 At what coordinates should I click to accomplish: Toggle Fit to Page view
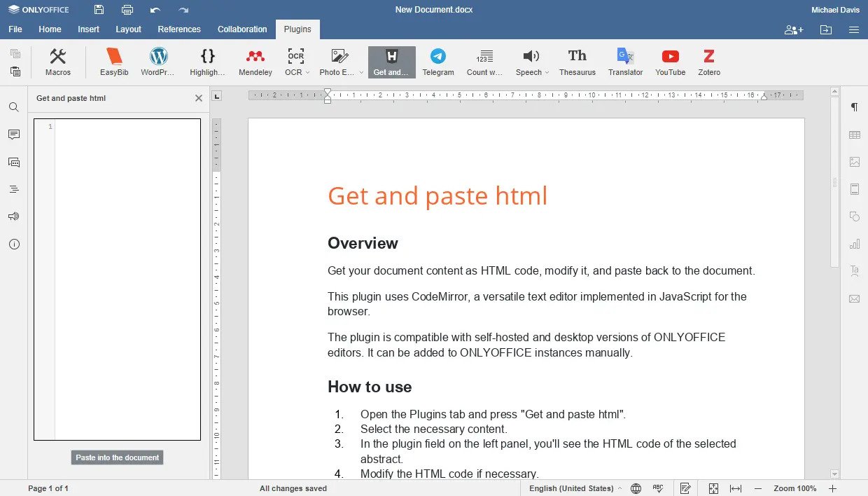(713, 488)
